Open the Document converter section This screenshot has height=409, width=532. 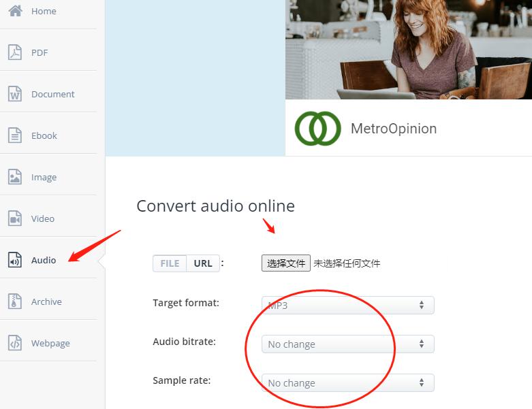pos(52,94)
